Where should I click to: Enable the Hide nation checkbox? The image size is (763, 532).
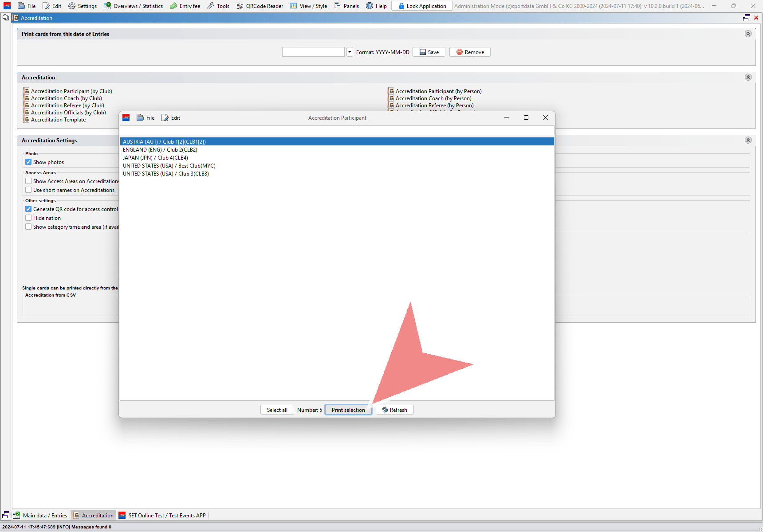tap(28, 218)
